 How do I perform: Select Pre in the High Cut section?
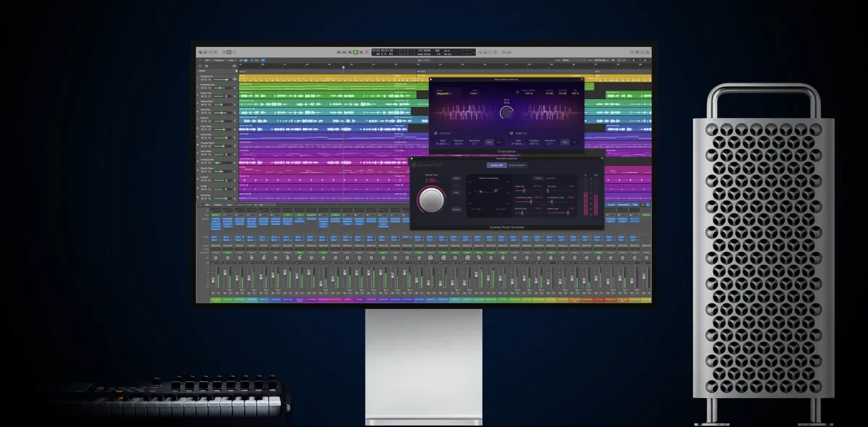coord(565,142)
